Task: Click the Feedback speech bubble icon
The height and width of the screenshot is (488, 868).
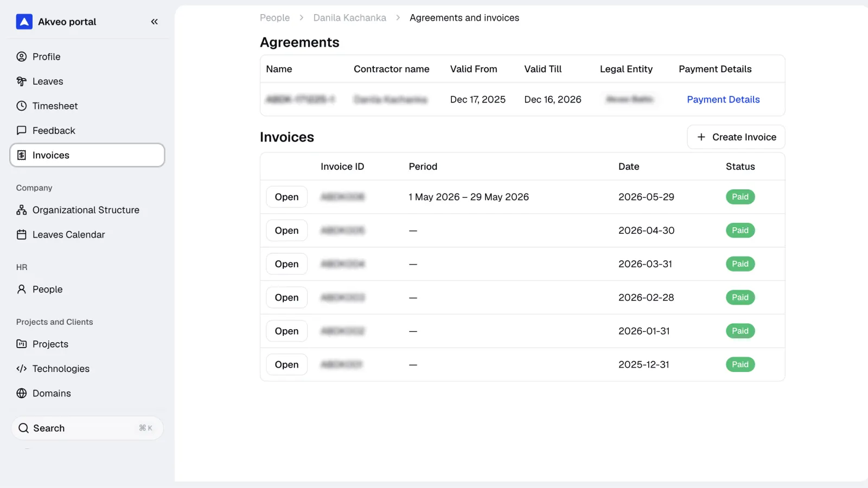Action: pyautogui.click(x=22, y=131)
